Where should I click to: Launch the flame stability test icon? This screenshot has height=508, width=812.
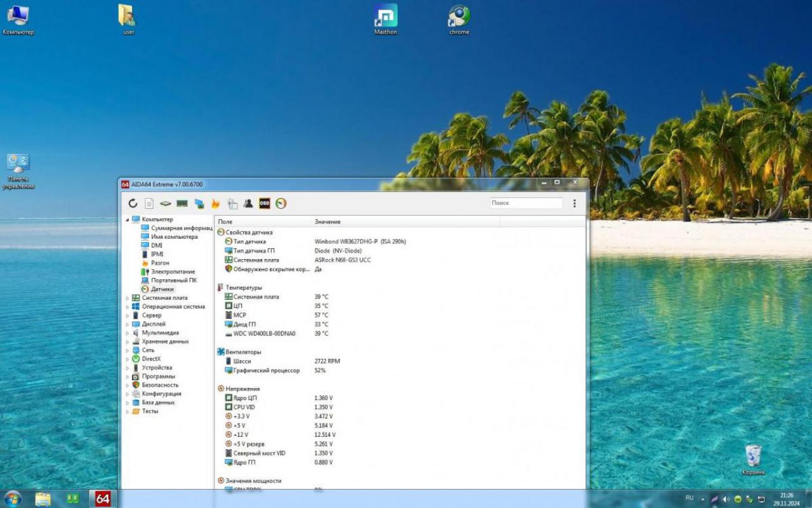(x=216, y=203)
